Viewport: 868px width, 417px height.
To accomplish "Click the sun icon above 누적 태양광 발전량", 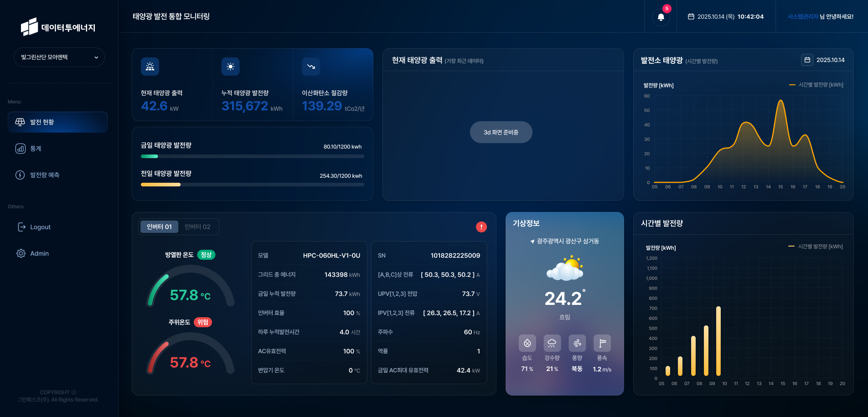I will 230,67.
